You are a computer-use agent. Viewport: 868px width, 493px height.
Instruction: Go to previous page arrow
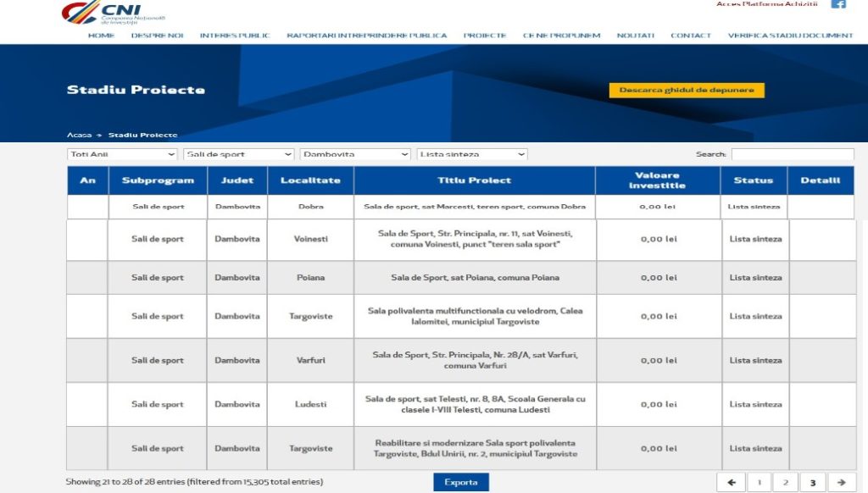coord(731,482)
